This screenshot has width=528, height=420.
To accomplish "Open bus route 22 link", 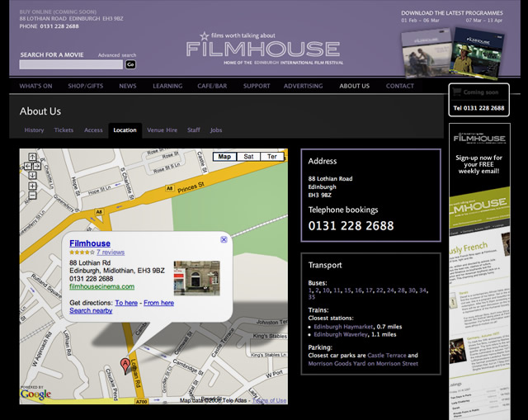I will click(379, 290).
